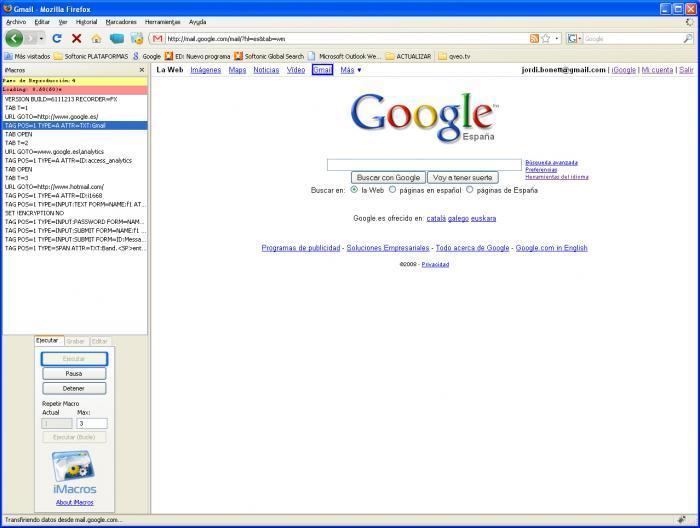Open the Herramientas menu

point(162,22)
